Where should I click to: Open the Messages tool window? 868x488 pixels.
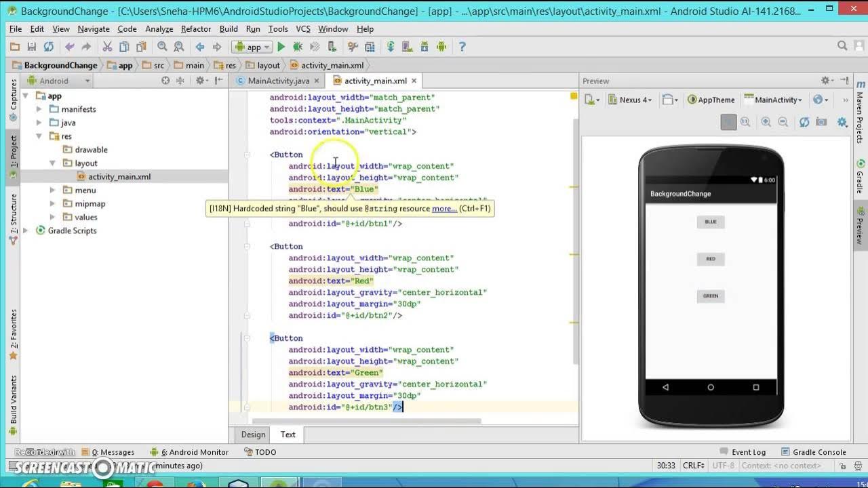coord(108,452)
